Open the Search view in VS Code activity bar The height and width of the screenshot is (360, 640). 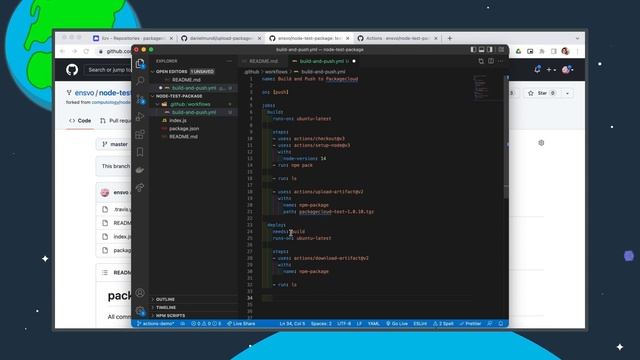(140, 81)
